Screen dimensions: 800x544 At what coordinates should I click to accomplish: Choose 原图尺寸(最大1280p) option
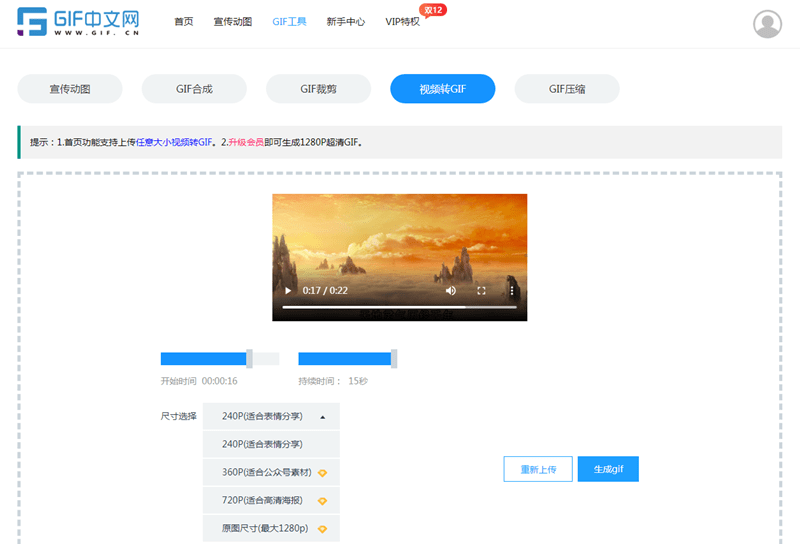(271, 528)
